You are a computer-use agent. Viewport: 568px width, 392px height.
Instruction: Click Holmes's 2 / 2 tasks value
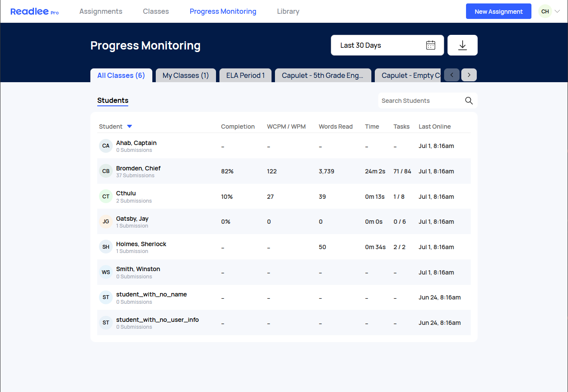(x=399, y=247)
